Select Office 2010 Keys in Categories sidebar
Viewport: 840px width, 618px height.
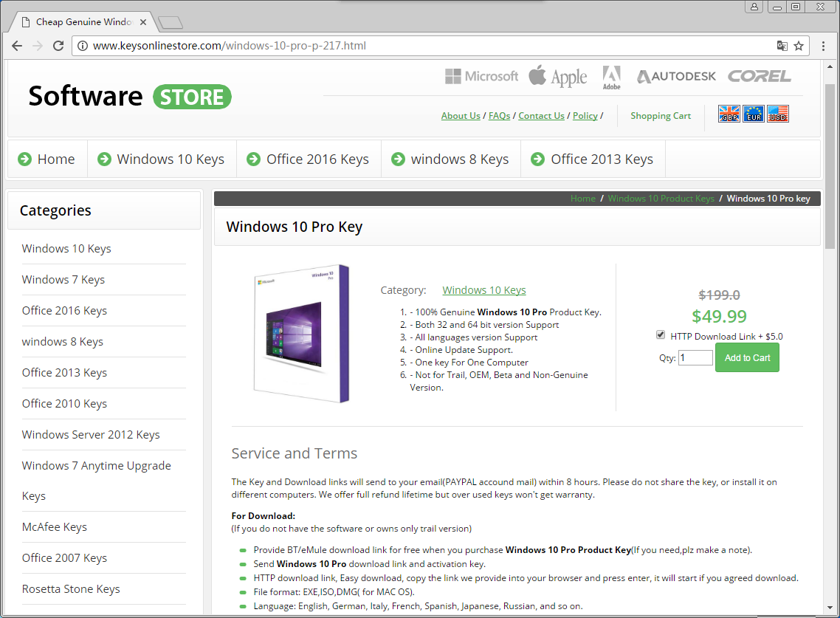point(64,404)
